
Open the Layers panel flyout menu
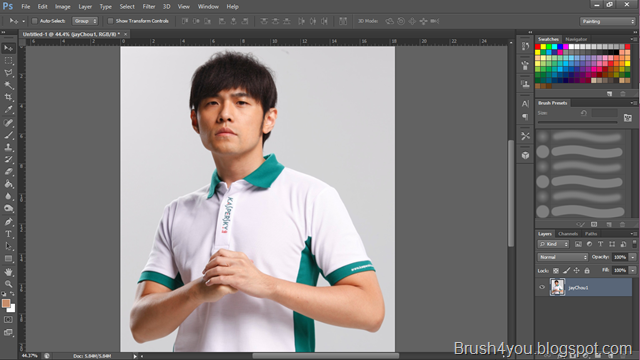(633, 234)
